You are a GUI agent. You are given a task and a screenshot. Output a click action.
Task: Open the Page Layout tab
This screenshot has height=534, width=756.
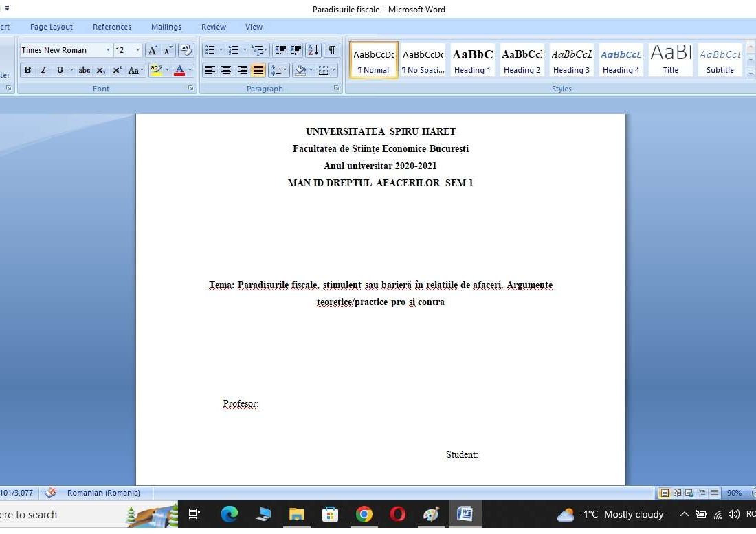(x=52, y=27)
